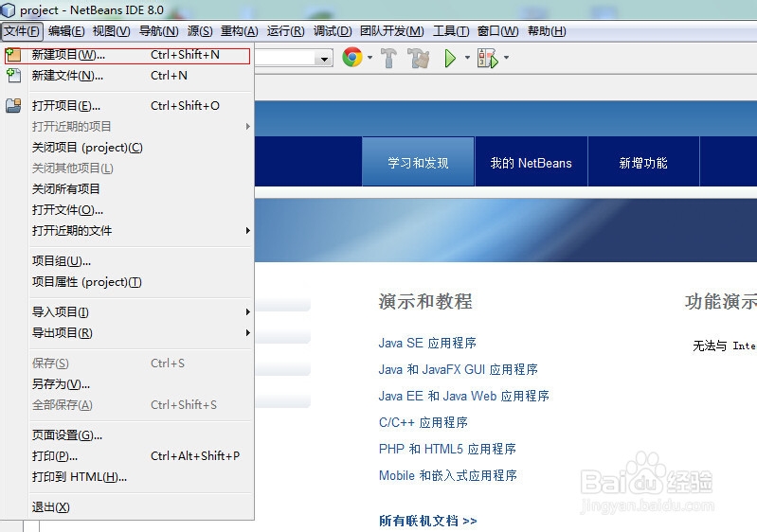Choose 打印(P)... menu entry

128,455
